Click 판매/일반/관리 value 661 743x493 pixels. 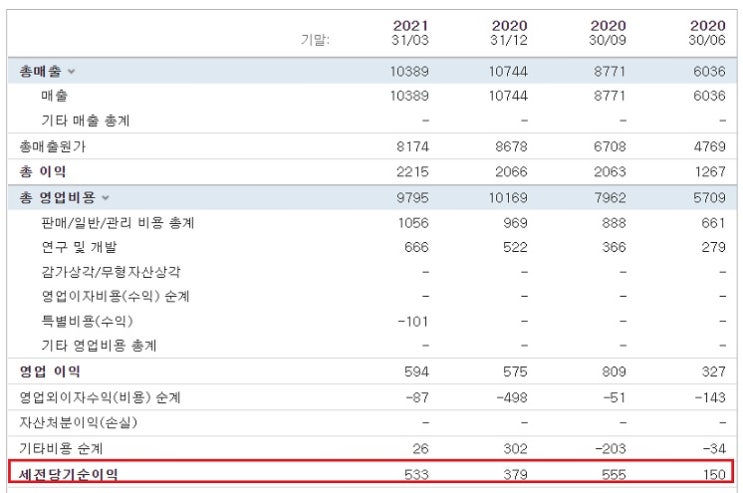[x=714, y=223]
